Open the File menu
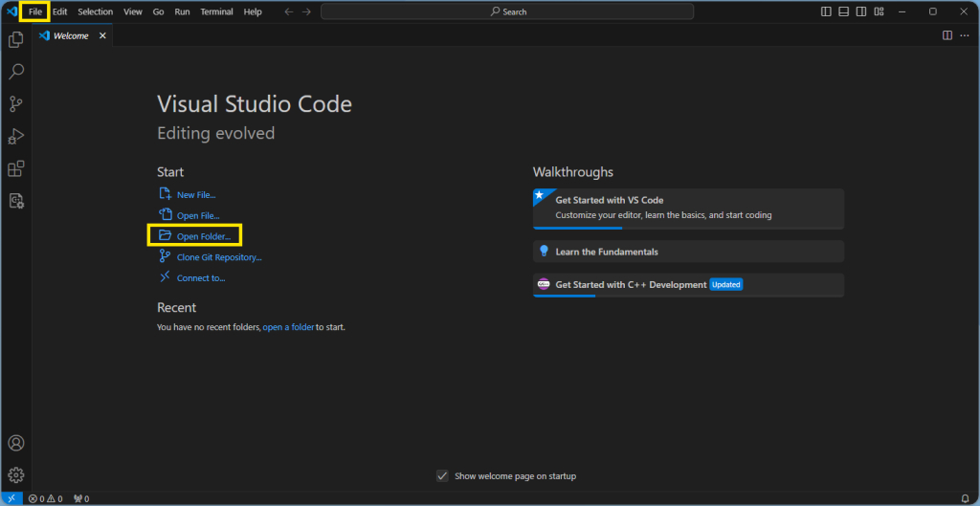The height and width of the screenshot is (506, 980). click(x=35, y=11)
